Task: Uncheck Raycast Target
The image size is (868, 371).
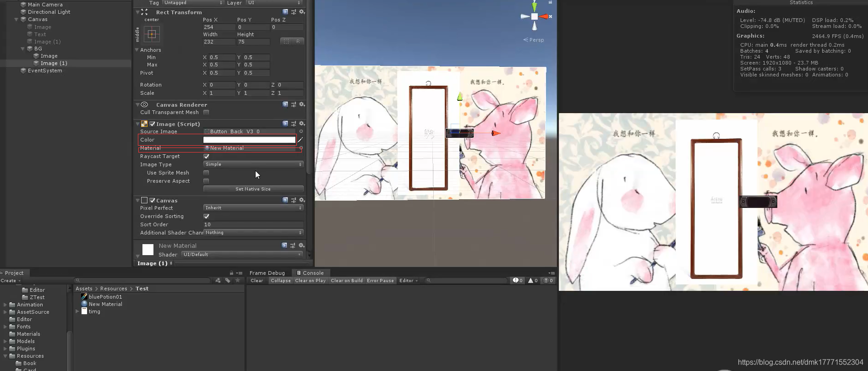Action: pos(206,156)
